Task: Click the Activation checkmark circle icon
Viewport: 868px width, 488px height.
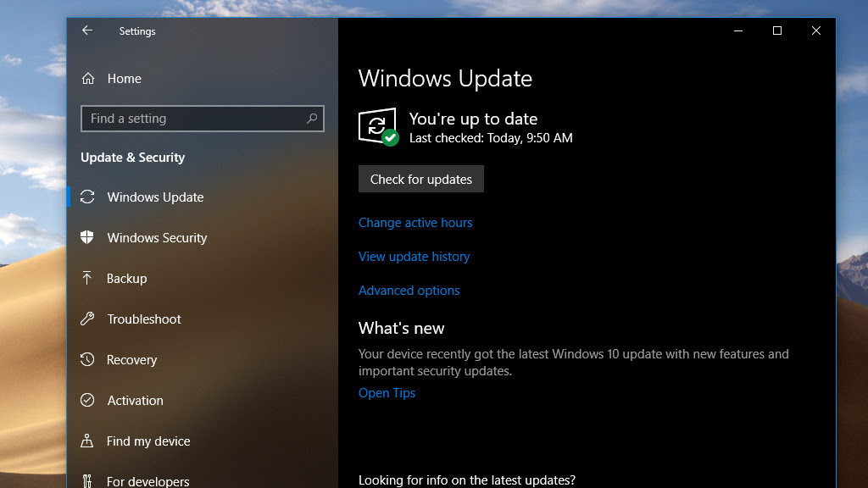Action: [x=87, y=400]
